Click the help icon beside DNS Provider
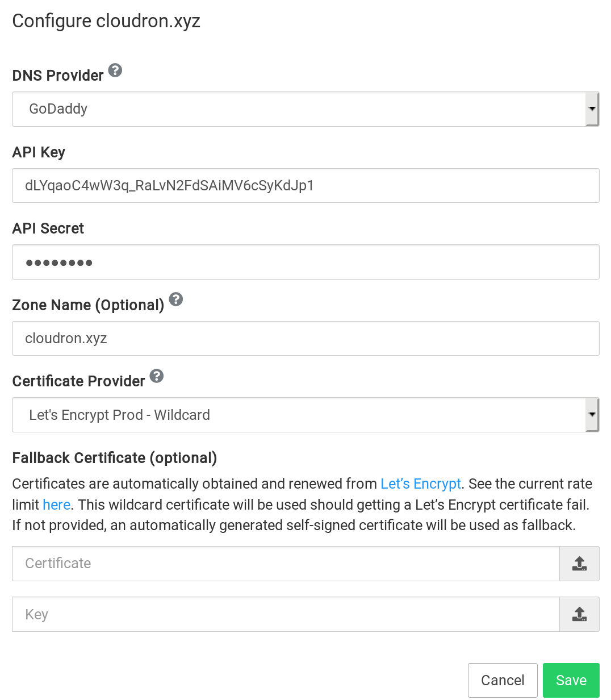The width and height of the screenshot is (611, 700). pos(115,70)
